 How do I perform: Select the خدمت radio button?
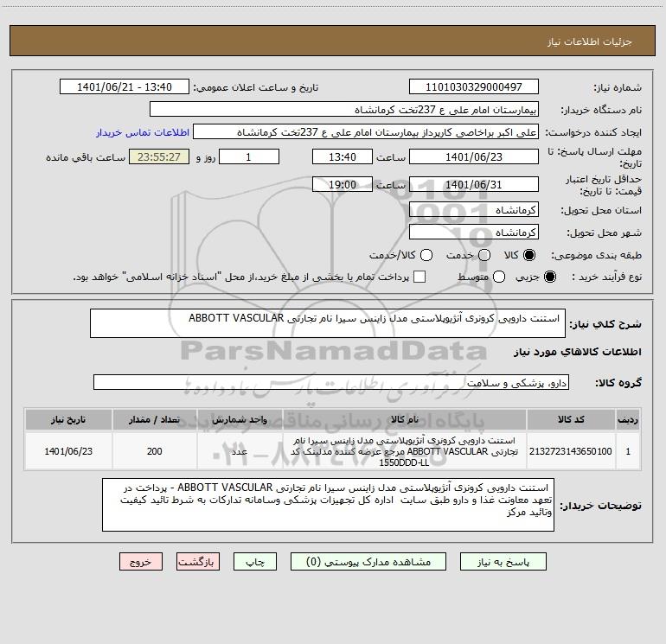(x=484, y=255)
